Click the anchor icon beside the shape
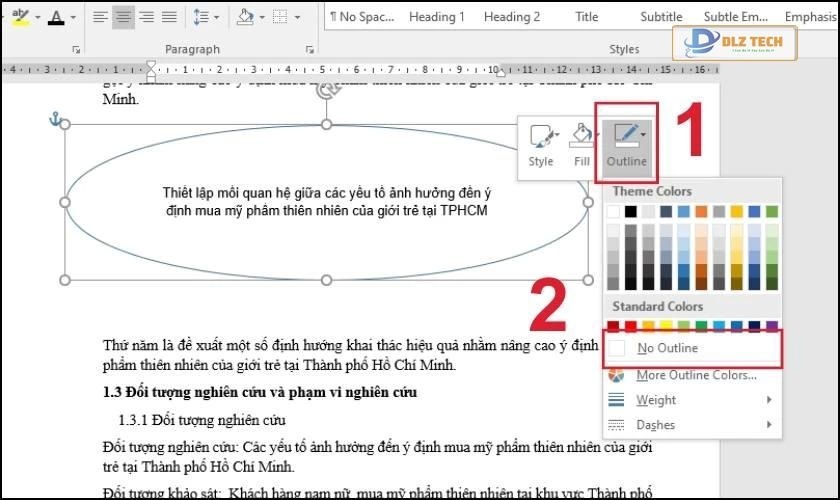Viewport: 840px width, 500px height. pos(55,120)
